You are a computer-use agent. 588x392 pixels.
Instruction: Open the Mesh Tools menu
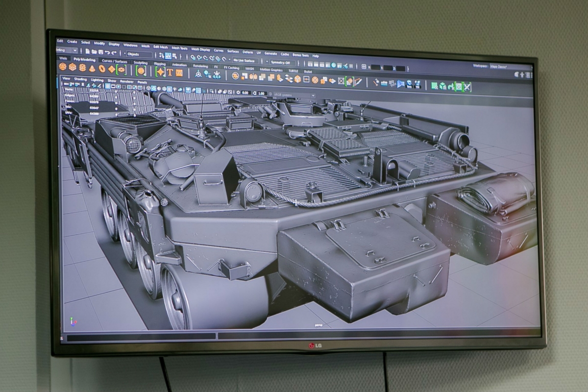179,48
